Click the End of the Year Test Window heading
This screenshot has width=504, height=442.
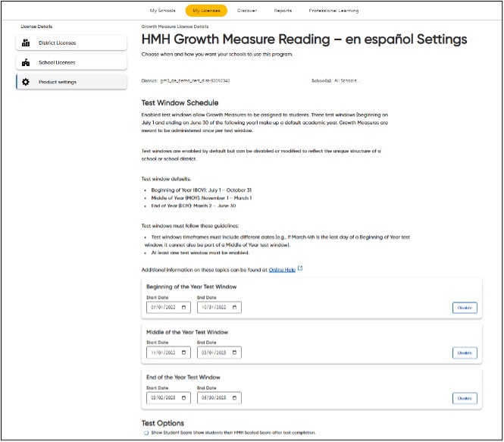click(x=183, y=378)
